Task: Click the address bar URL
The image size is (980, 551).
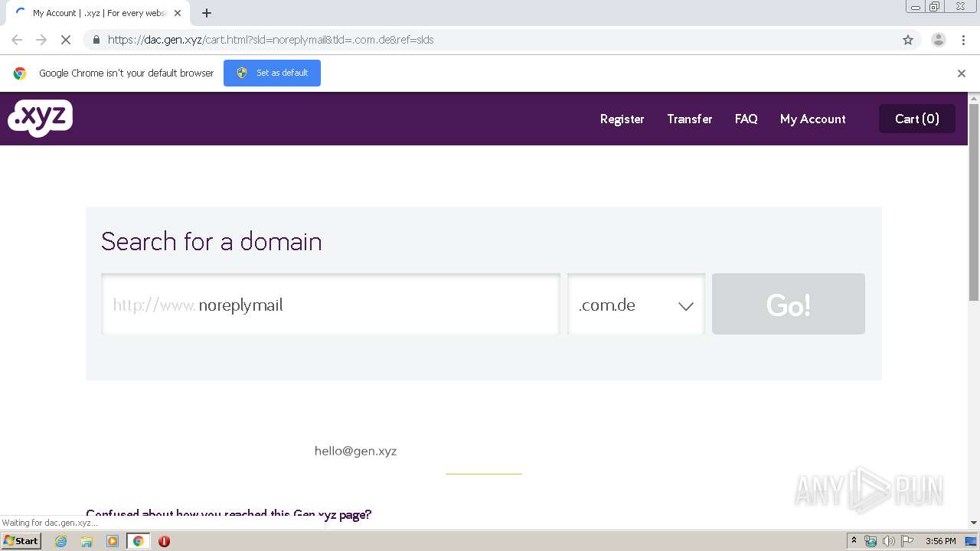Action: tap(270, 40)
